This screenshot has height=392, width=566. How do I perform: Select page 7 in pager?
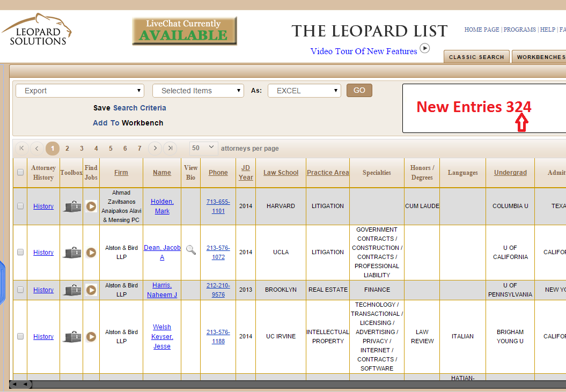point(139,149)
